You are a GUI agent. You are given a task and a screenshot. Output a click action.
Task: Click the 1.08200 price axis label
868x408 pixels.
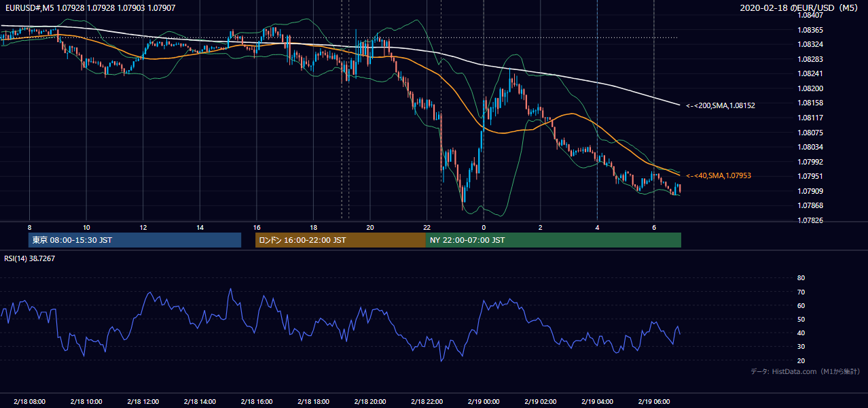pos(810,88)
